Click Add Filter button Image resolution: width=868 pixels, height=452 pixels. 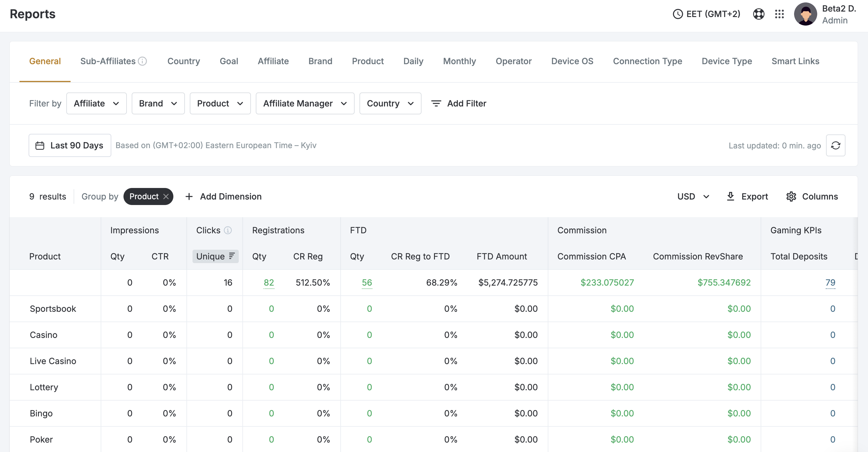click(x=459, y=103)
